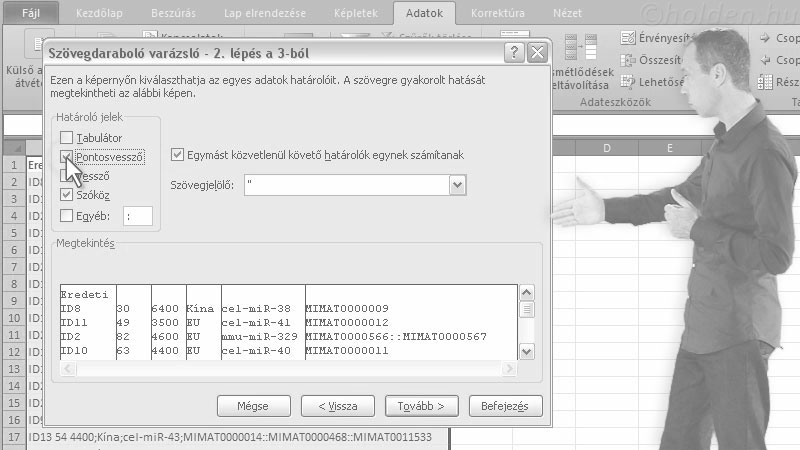
Task: Open the Lap elrendezése tab
Action: tap(265, 13)
